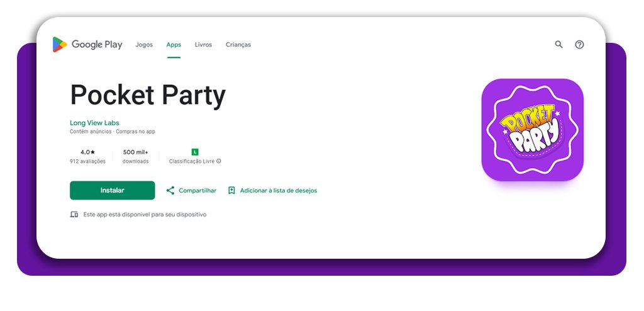
Task: Switch to the Jogos tab
Action: coord(144,45)
